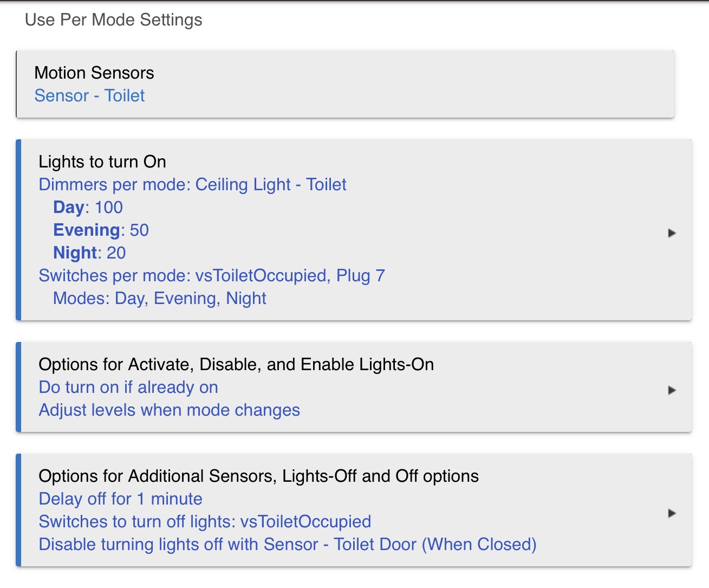Expand Additional Sensors options arrow
Viewport: 709px width, 588px height.
pos(672,513)
